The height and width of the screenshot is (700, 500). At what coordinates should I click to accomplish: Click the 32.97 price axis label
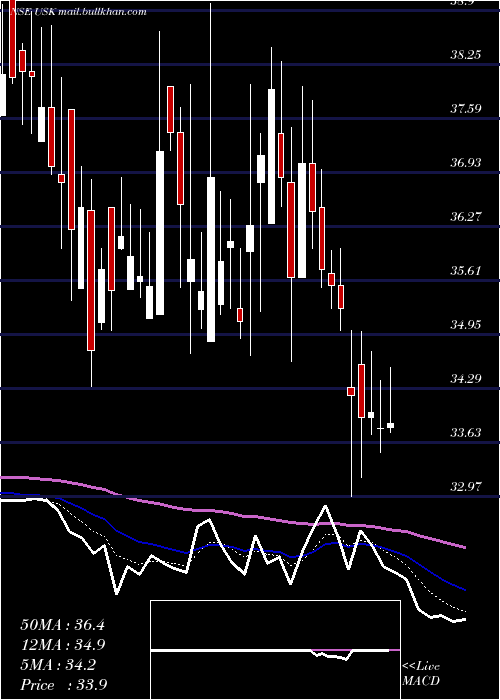(466, 487)
